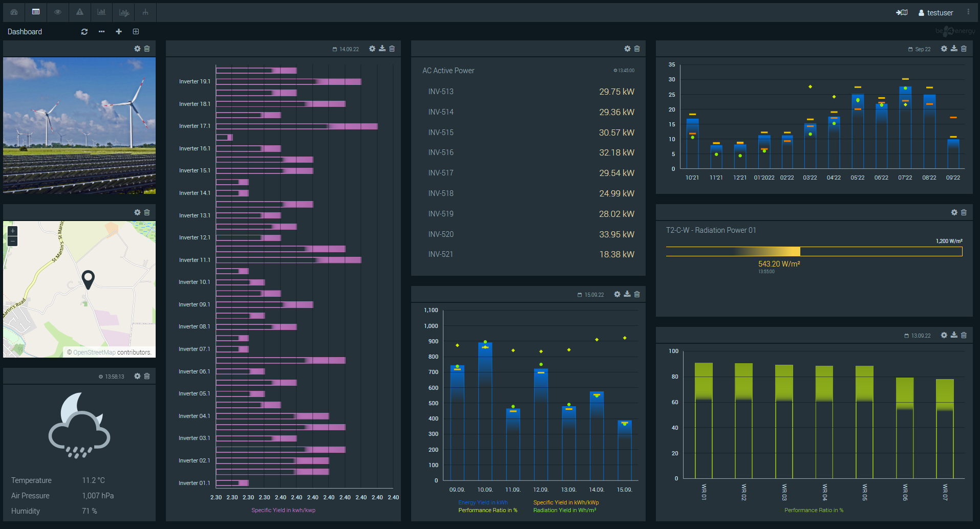
Task: Click the weather time 13:58:13
Action: pyautogui.click(x=112, y=377)
